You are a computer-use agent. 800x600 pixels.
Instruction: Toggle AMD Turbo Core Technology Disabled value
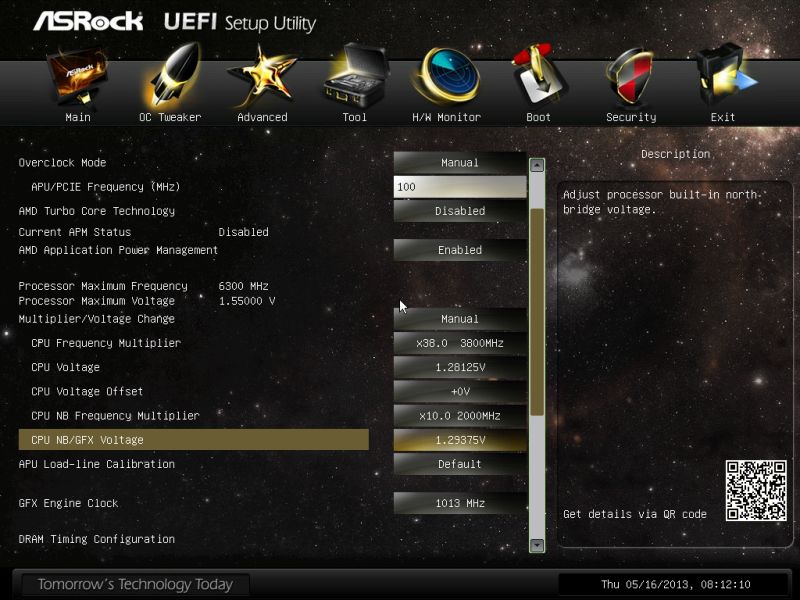(x=460, y=211)
